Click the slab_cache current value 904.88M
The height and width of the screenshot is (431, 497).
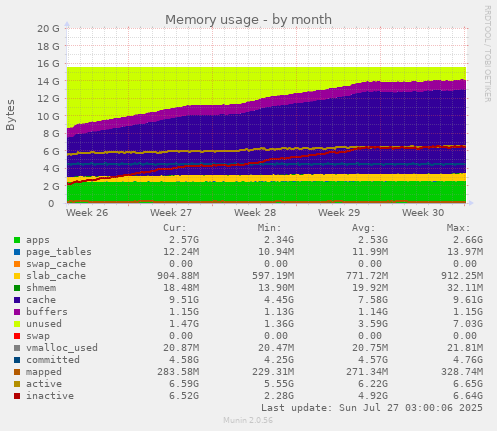[178, 276]
